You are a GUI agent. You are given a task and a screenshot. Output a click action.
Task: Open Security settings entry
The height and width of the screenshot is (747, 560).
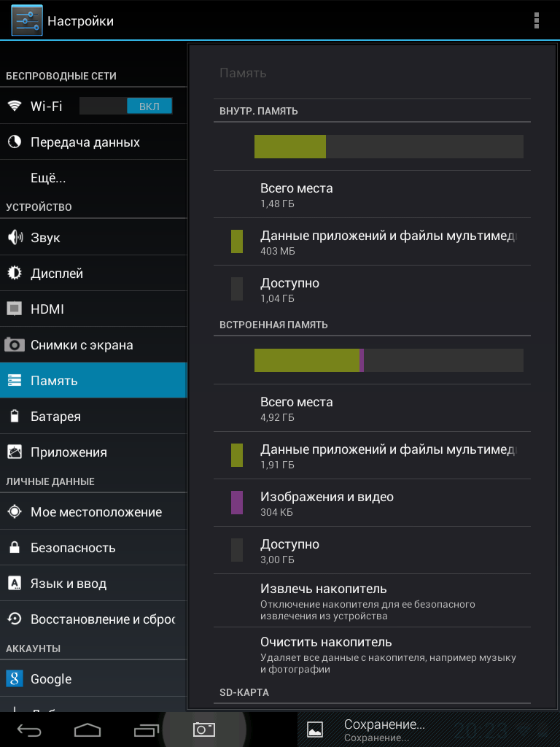pyautogui.click(x=73, y=548)
